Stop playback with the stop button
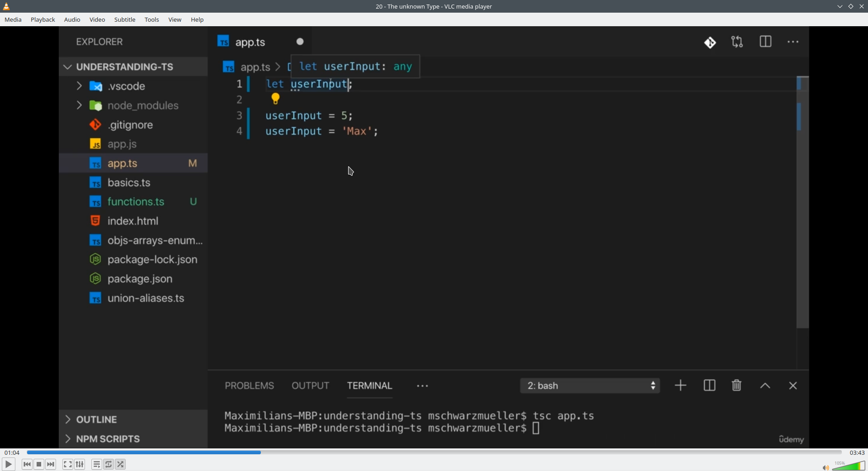This screenshot has width=868, height=471. pyautogui.click(x=39, y=464)
